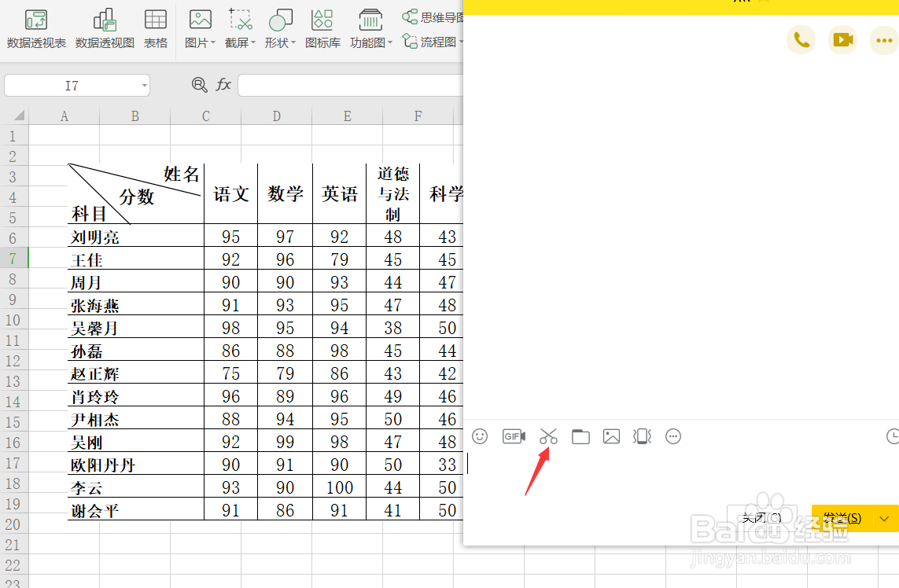Open chat history clock icon

coord(893,437)
